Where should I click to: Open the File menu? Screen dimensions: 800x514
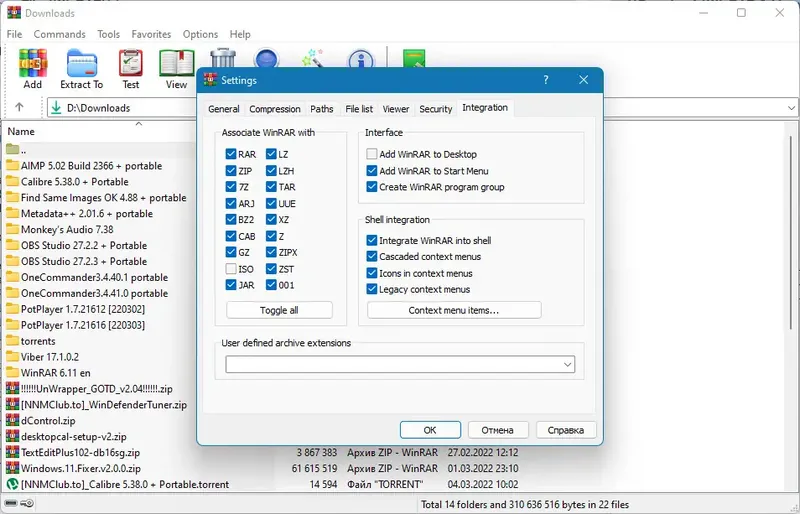(x=14, y=34)
